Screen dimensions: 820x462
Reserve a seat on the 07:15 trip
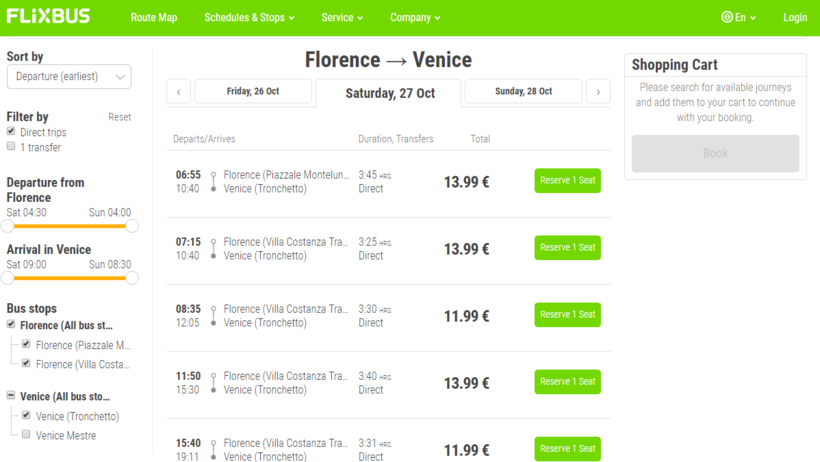(x=567, y=248)
